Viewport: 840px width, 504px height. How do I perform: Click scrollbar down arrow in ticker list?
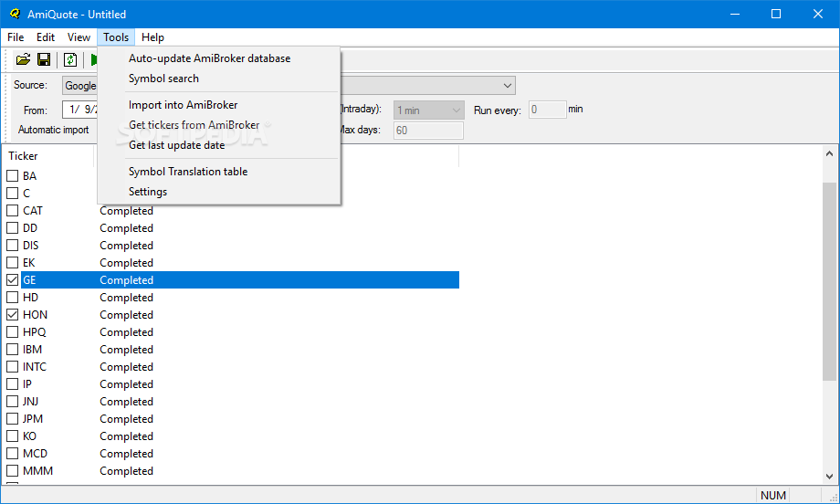tap(829, 476)
